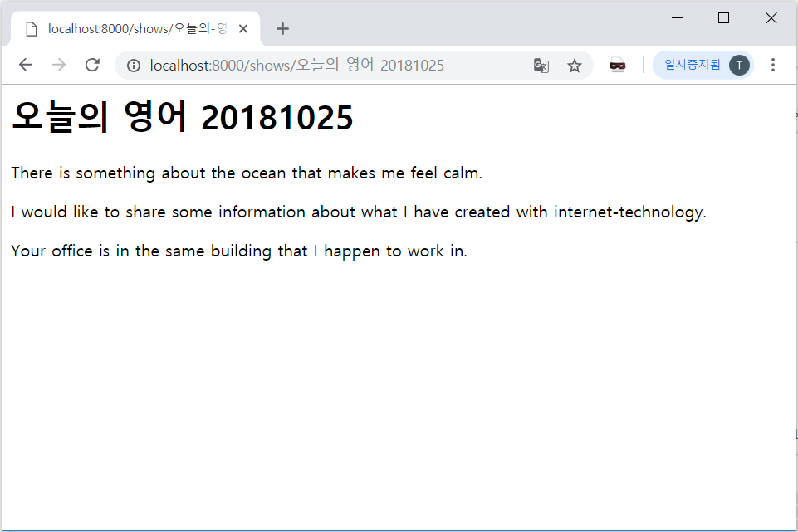This screenshot has height=532, width=798.
Task: Minimize the browser window
Action: [677, 17]
